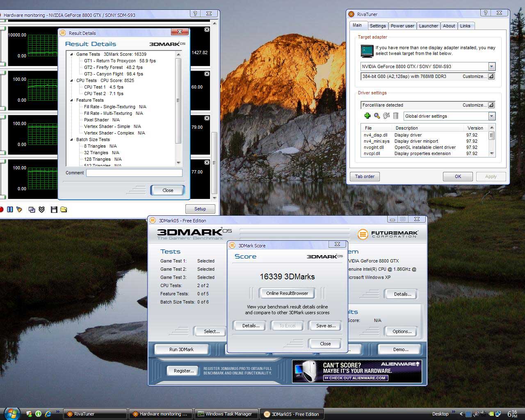Select the Main tab in RivaTuner

click(357, 25)
